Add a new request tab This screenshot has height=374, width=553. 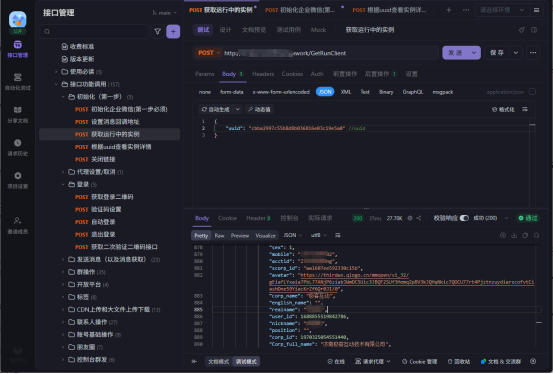coord(449,10)
